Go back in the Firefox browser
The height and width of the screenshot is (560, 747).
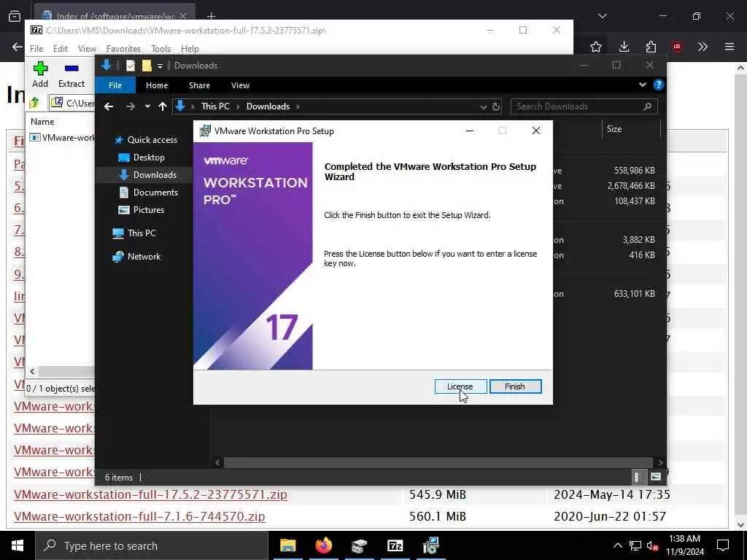pos(18,47)
